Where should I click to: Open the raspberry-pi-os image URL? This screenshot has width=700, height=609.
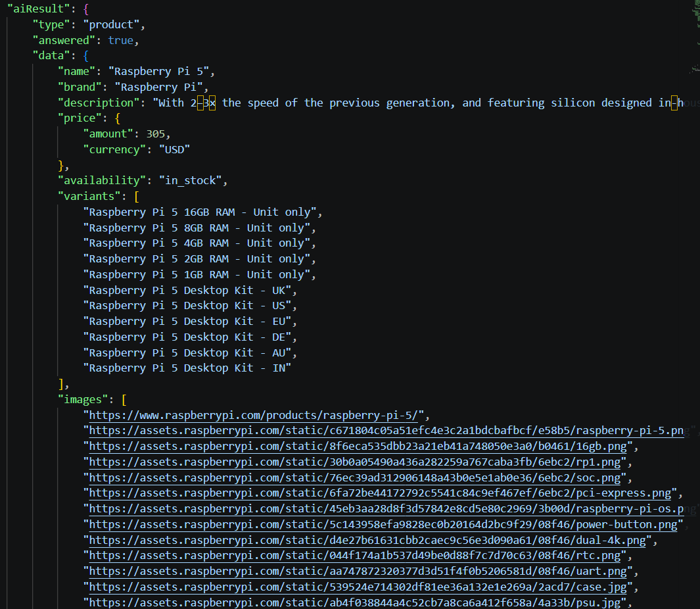tap(386, 509)
